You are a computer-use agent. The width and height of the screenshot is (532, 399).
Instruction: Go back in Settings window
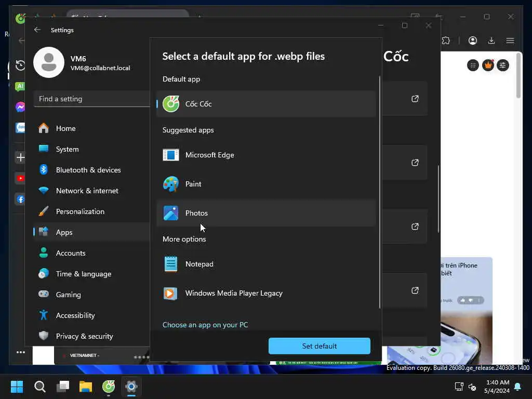tap(37, 30)
